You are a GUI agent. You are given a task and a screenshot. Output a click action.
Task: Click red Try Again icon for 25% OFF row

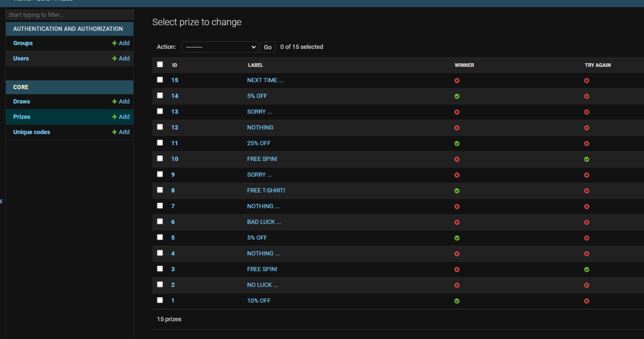[x=586, y=143]
